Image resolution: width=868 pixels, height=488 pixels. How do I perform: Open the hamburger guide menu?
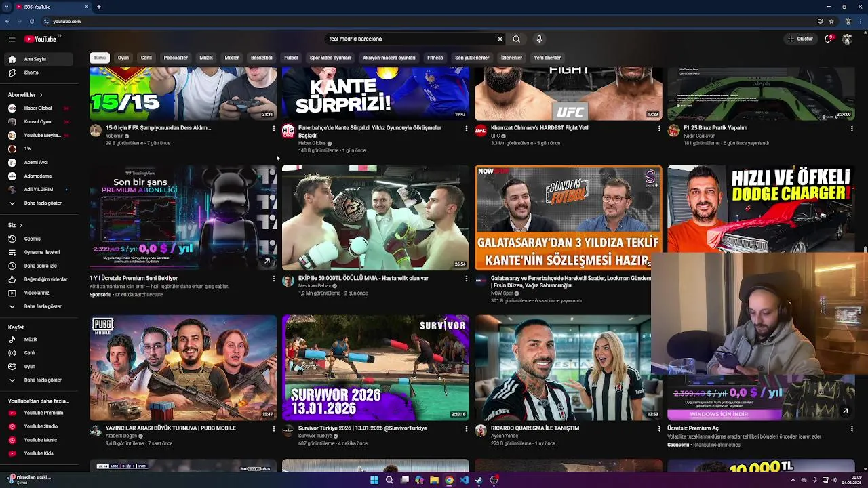point(12,39)
